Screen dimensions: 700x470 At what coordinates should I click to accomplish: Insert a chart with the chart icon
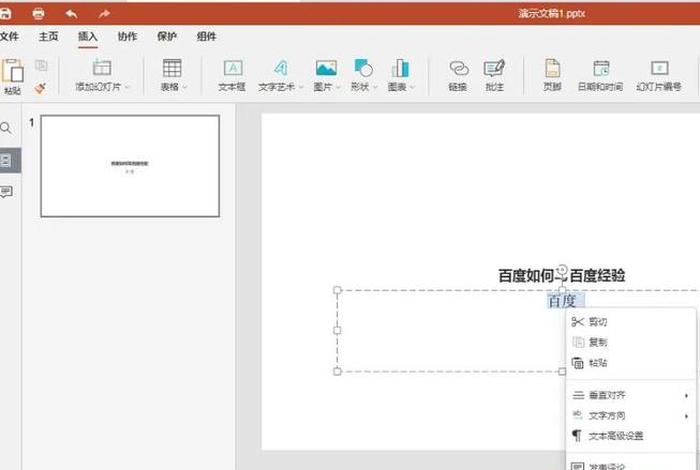click(x=400, y=68)
